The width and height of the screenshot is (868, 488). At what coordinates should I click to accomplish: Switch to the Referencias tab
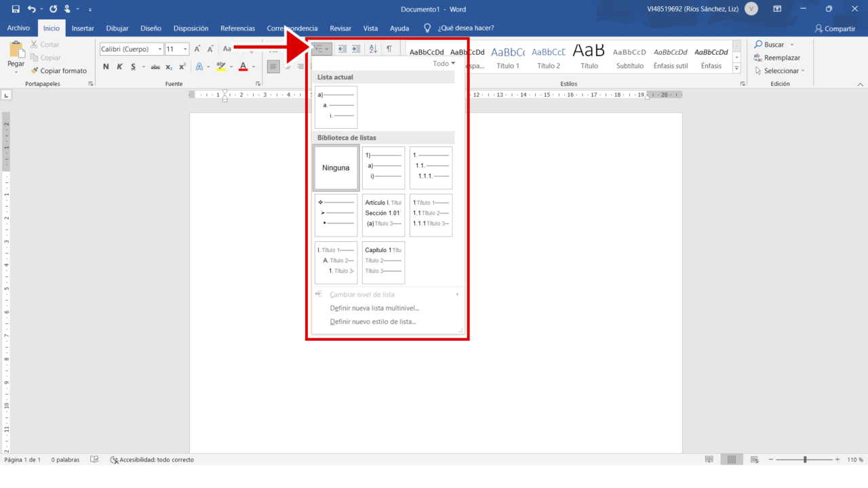237,28
